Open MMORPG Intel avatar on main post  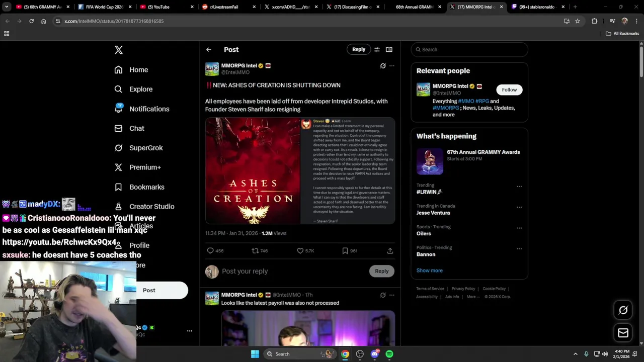pyautogui.click(x=212, y=69)
